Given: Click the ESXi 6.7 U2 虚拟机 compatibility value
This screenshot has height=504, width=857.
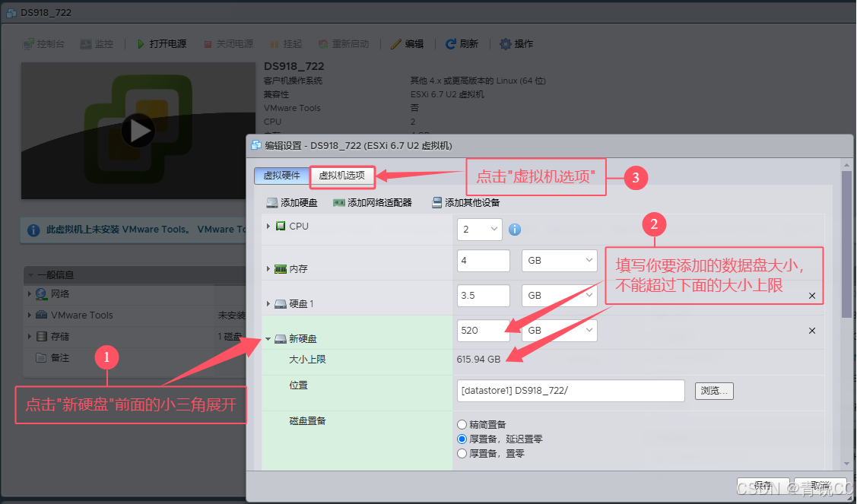Looking at the screenshot, I should pos(447,94).
